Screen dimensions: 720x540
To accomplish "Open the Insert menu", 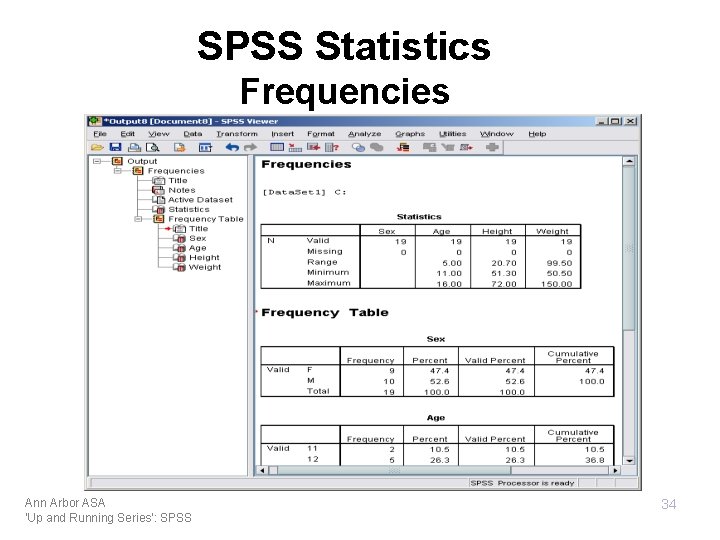I will (282, 134).
